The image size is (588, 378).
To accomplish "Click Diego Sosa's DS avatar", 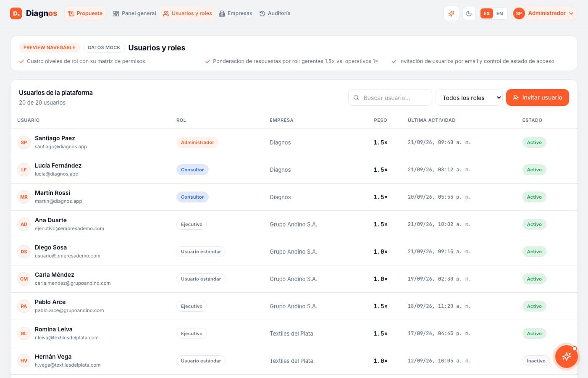I will 24,252.
